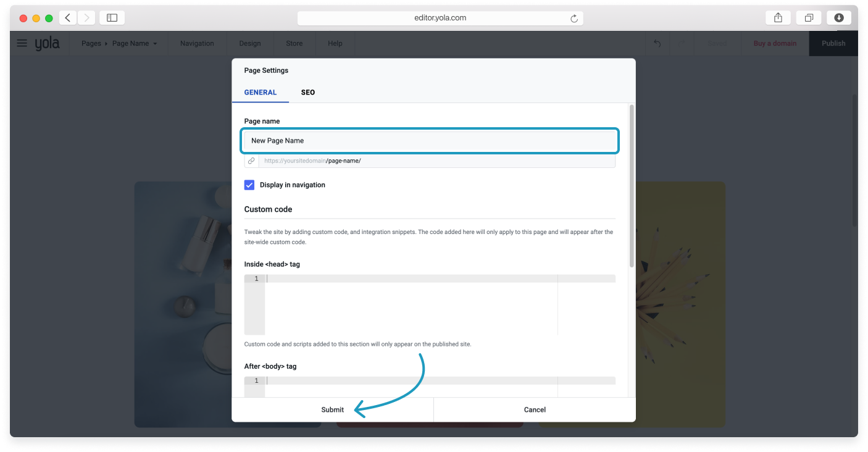Click the browser back arrow button
The image size is (868, 452).
(x=68, y=18)
